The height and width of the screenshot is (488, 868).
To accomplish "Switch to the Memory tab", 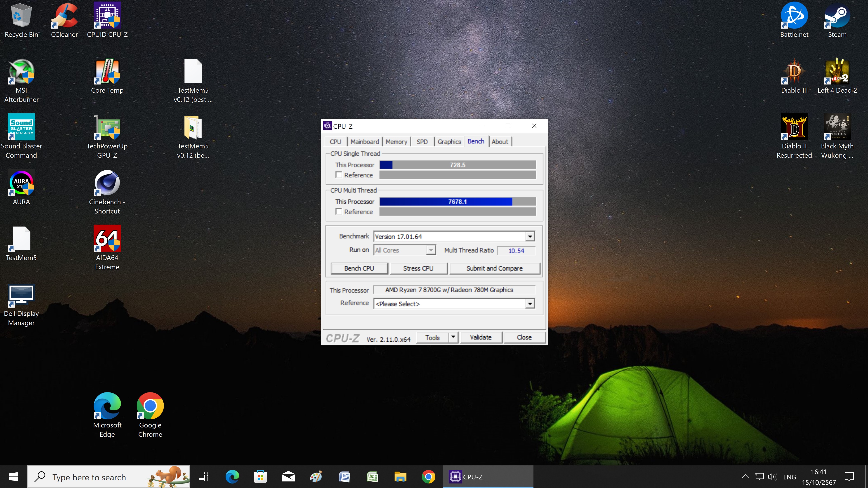I will (396, 142).
